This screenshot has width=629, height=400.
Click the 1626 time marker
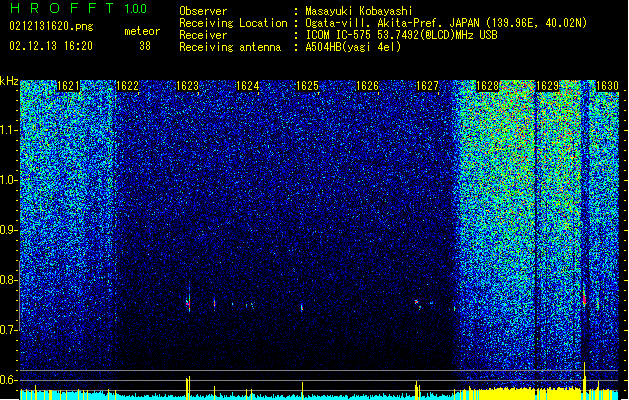(x=367, y=86)
